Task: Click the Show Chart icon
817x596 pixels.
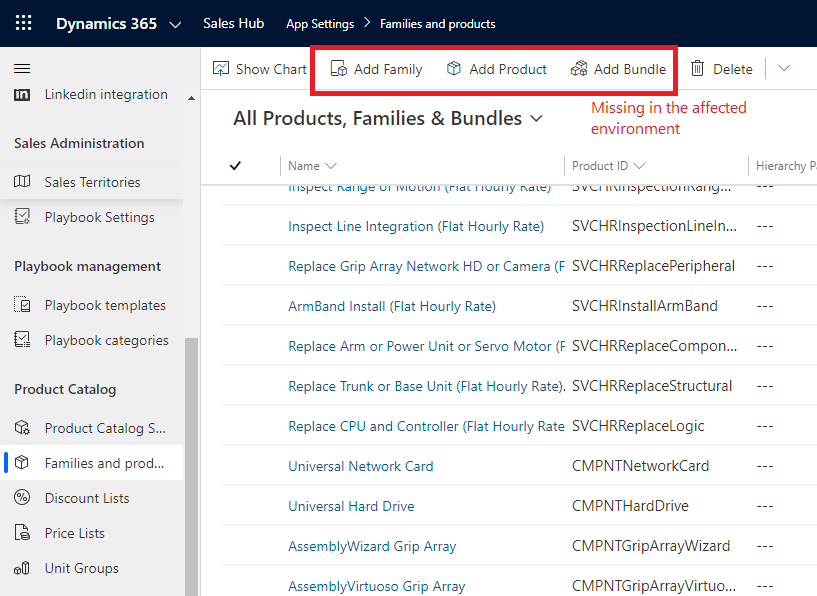Action: [x=222, y=69]
